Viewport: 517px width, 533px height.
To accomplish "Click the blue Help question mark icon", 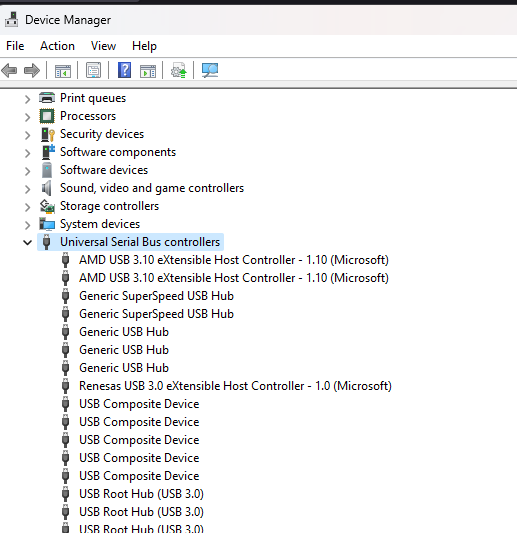I will tap(124, 70).
